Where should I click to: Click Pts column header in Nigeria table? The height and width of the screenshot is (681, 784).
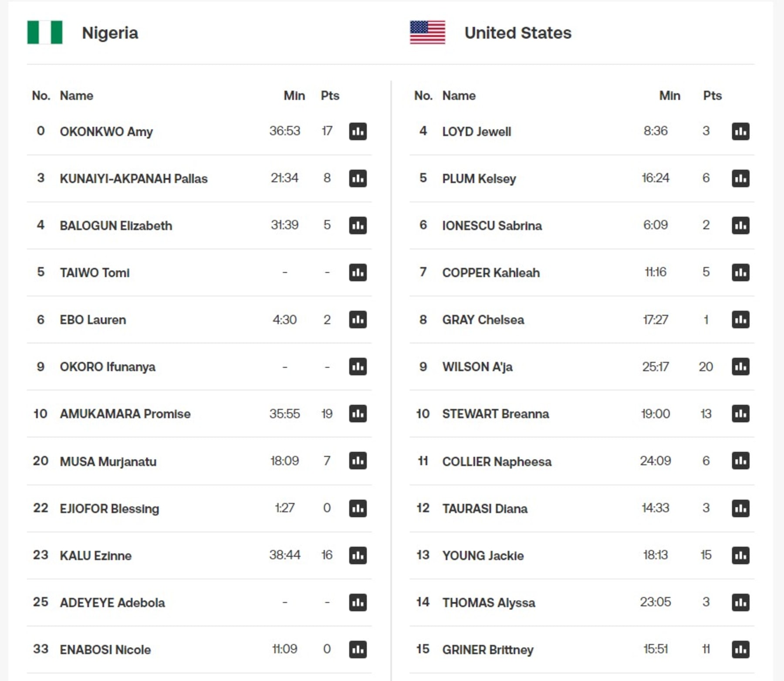(x=330, y=96)
